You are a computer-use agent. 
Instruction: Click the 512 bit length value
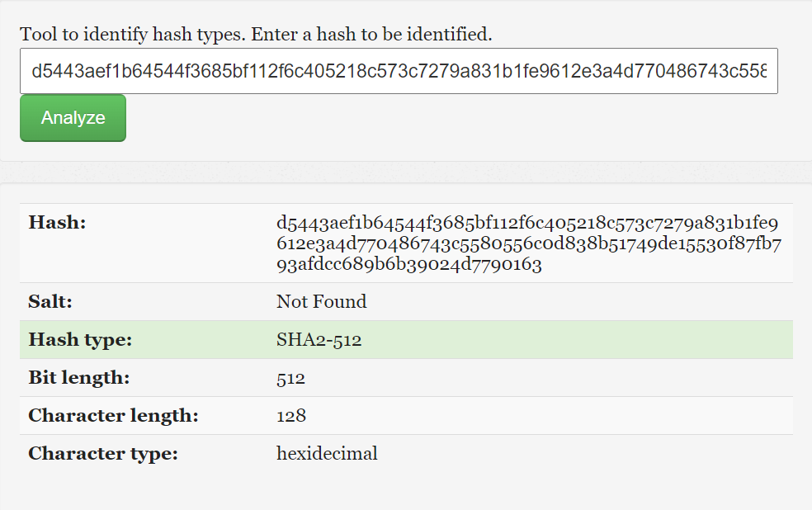(290, 379)
